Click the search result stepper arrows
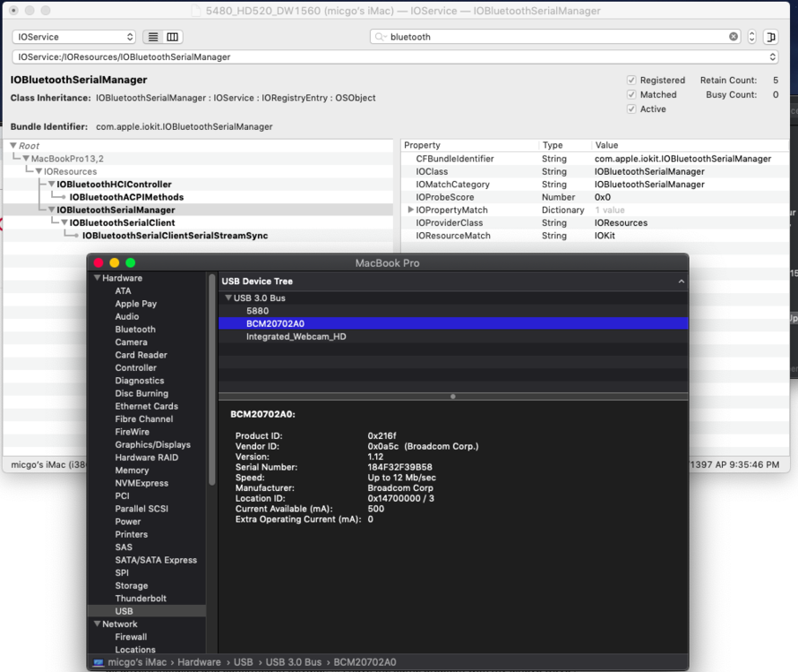 pos(751,37)
